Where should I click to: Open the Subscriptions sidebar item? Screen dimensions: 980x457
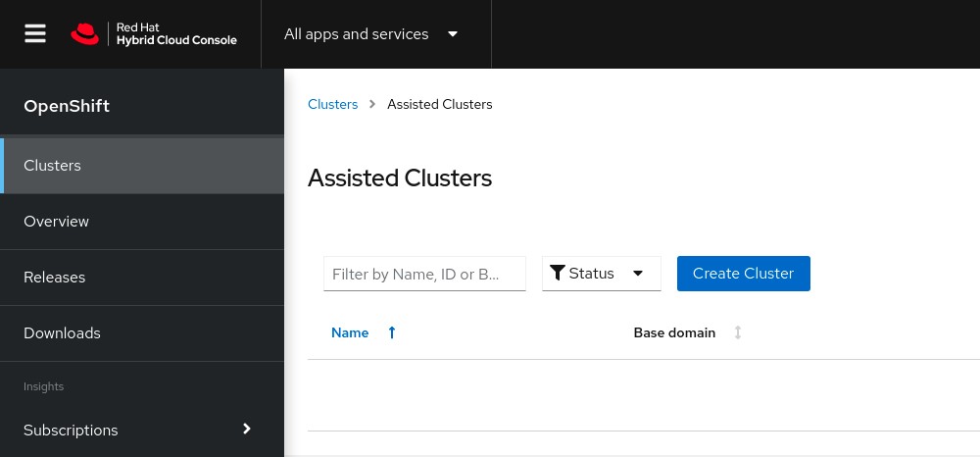[71, 431]
